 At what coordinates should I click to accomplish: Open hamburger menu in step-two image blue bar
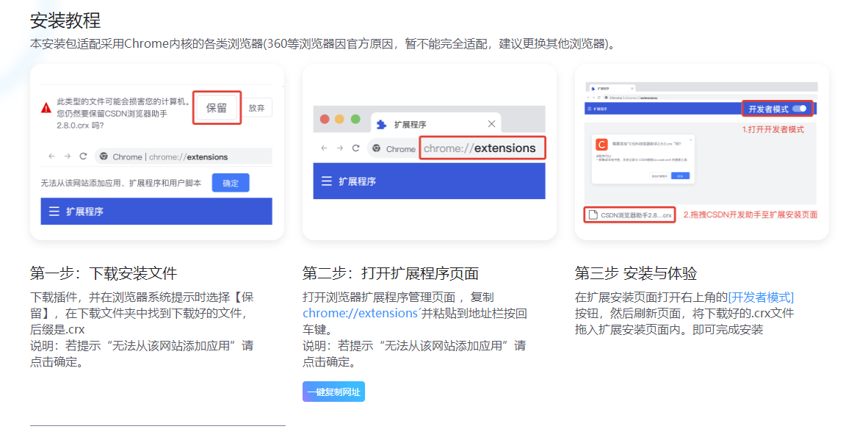click(327, 181)
